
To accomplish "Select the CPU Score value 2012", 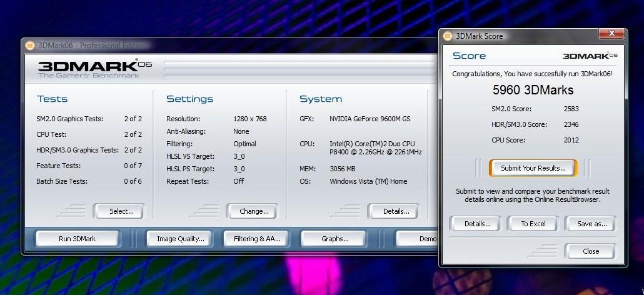I will pyautogui.click(x=571, y=140).
